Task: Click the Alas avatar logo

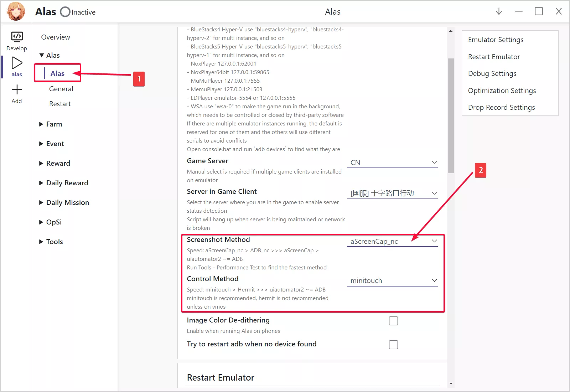Action: pos(16,11)
